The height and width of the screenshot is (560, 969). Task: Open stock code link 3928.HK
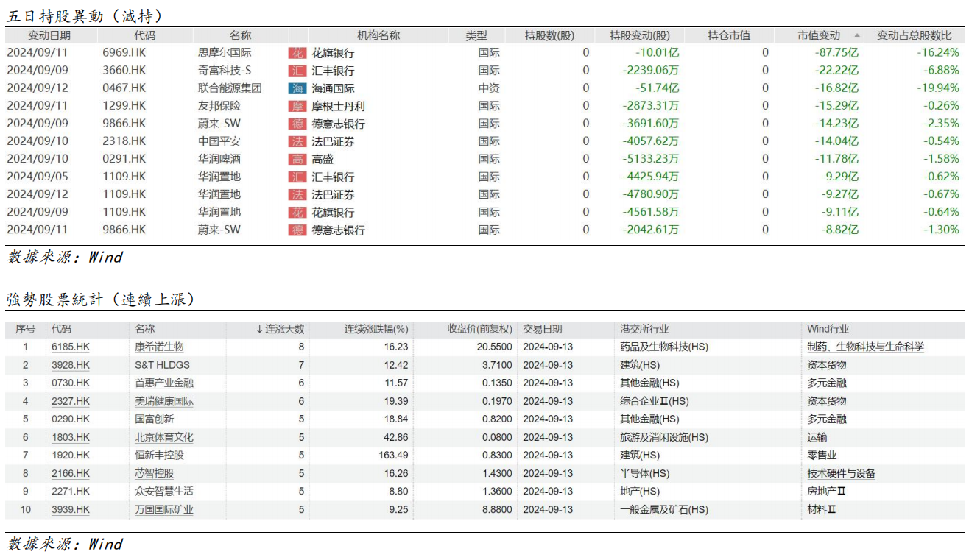coord(71,365)
